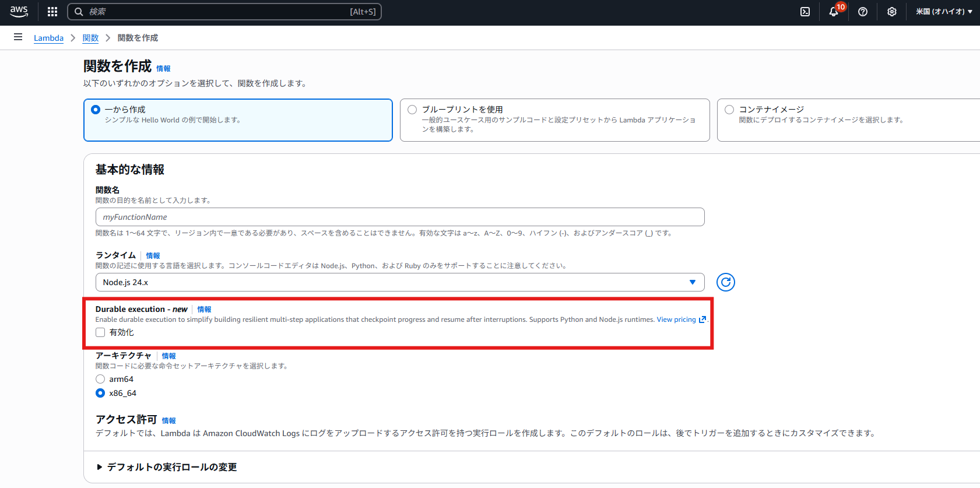The width and height of the screenshot is (980, 488).
Task: Enable the 有効化 durable execution checkbox
Action: click(100, 332)
